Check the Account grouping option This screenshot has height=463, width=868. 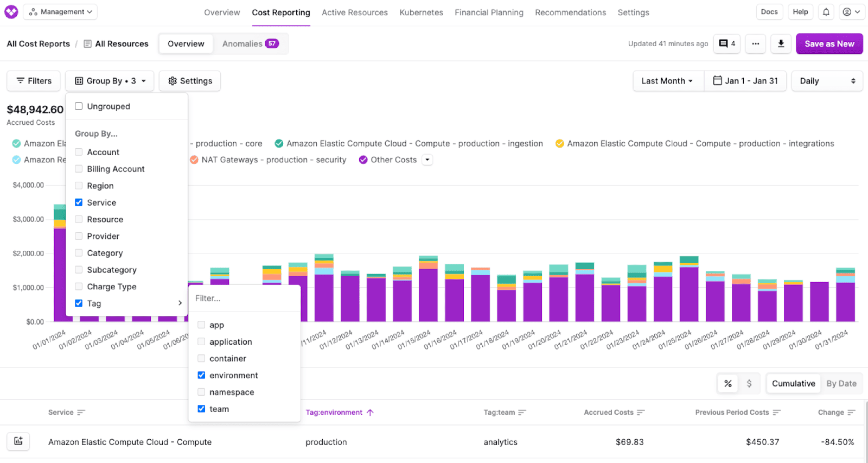[x=79, y=152]
